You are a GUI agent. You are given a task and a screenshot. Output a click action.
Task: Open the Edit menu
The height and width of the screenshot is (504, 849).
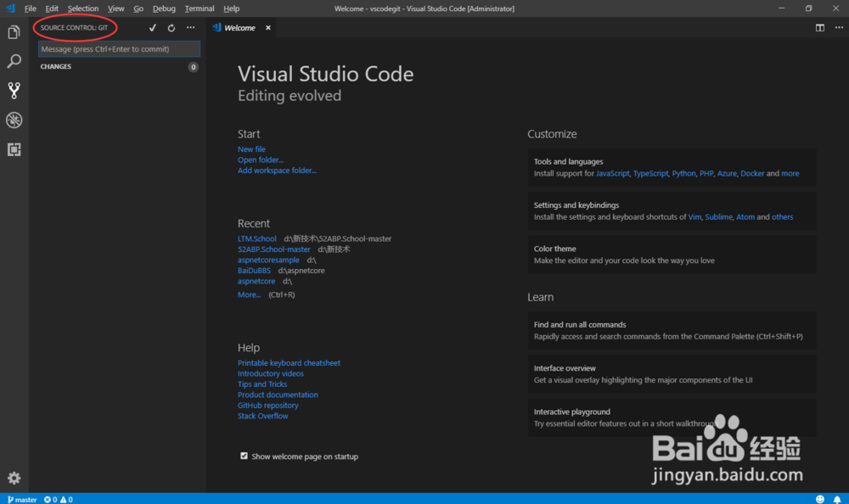(x=52, y=8)
